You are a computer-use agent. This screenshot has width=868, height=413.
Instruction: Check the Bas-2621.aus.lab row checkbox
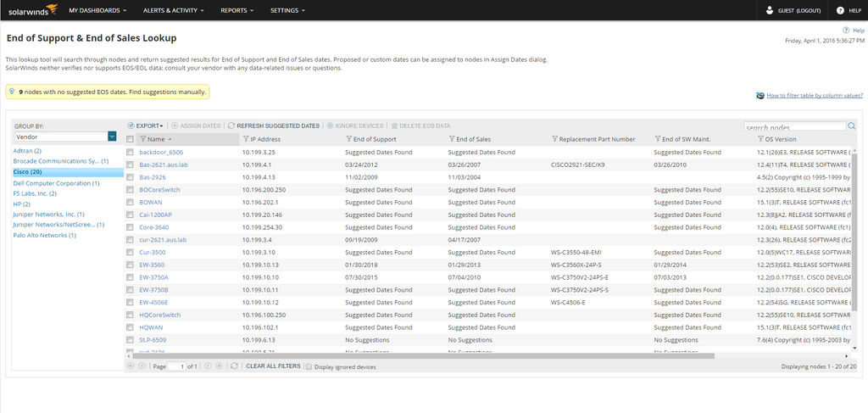(130, 165)
